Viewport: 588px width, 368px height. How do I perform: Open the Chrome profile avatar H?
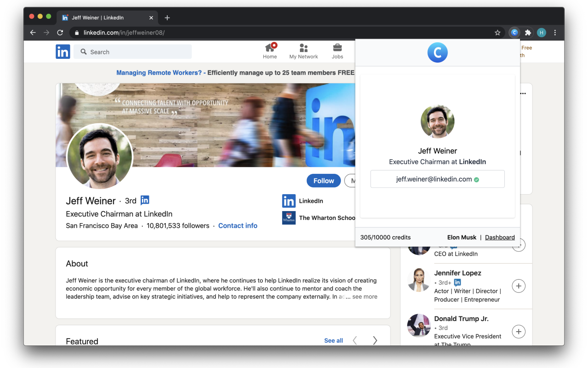tap(542, 33)
